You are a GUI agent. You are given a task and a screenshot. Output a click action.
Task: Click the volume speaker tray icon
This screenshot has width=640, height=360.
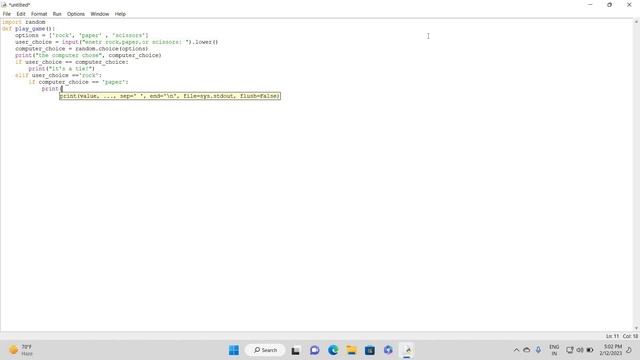pos(580,350)
